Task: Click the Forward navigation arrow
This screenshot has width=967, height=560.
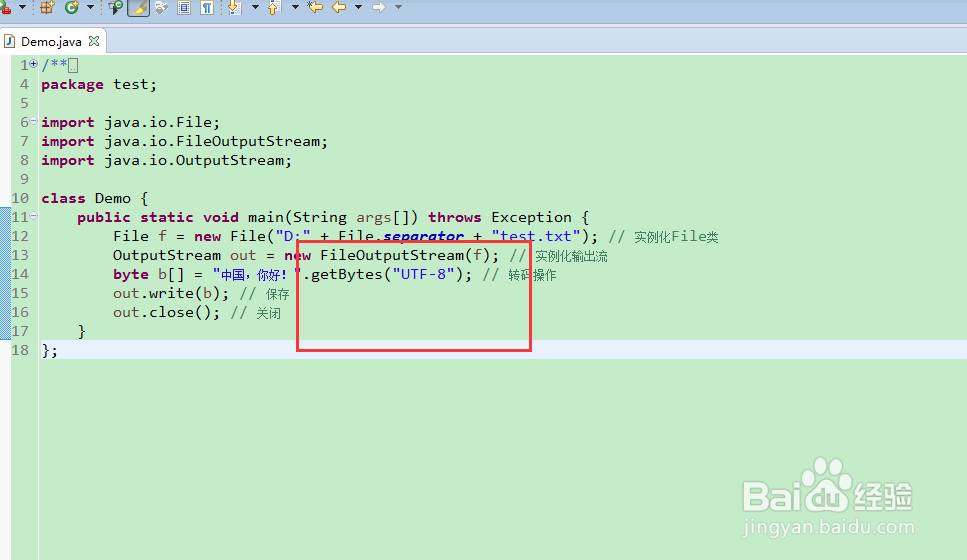Action: pyautogui.click(x=379, y=7)
